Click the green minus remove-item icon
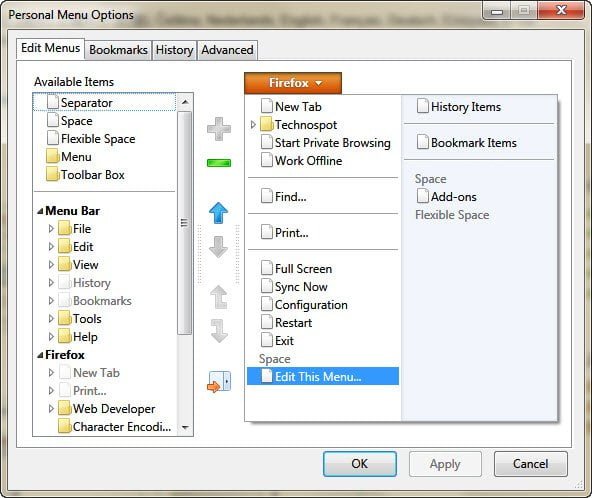 tap(219, 163)
